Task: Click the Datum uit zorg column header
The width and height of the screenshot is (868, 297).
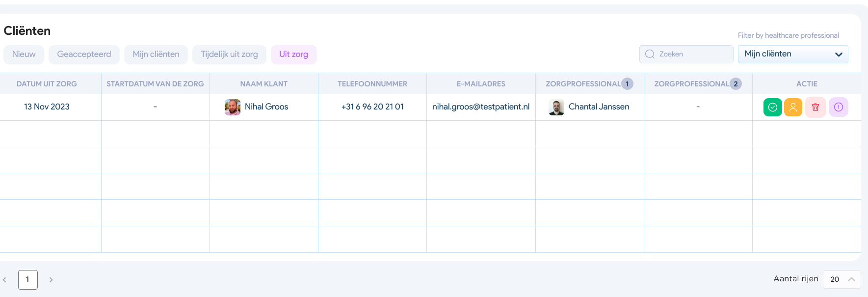Action: click(x=47, y=84)
